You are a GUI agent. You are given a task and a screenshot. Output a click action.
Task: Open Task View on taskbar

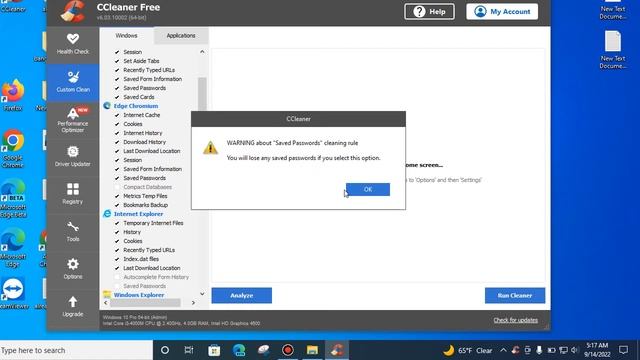(x=189, y=350)
